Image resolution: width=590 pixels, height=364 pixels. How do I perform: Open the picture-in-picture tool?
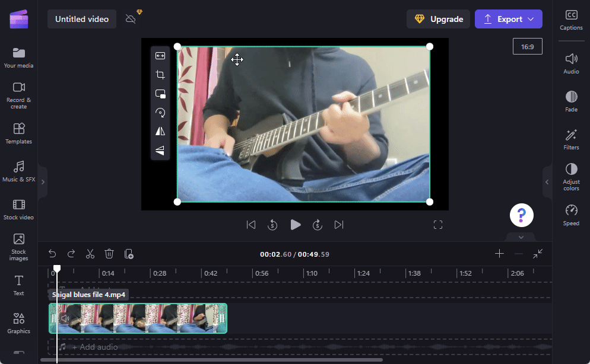[x=160, y=94]
